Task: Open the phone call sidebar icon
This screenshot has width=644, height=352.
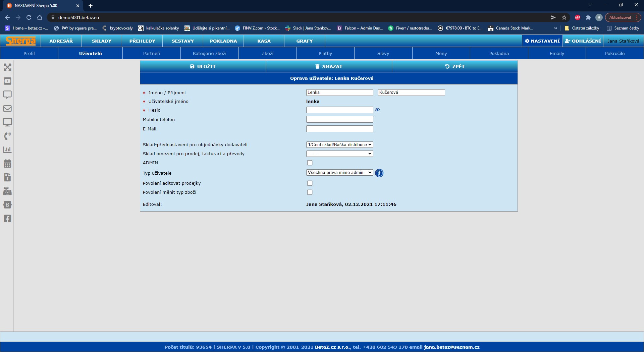Action: pos(7,136)
